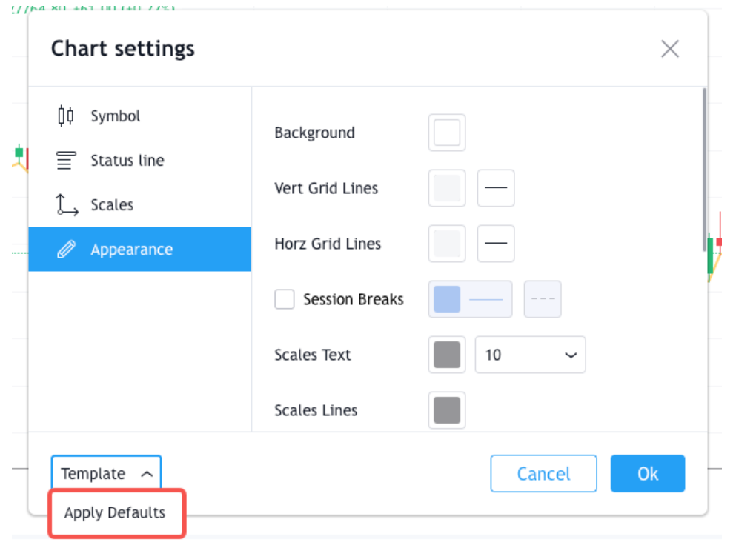Screen dimensions: 756x548
Task: Click the settings panel vertical scrollbar
Action: point(703,170)
